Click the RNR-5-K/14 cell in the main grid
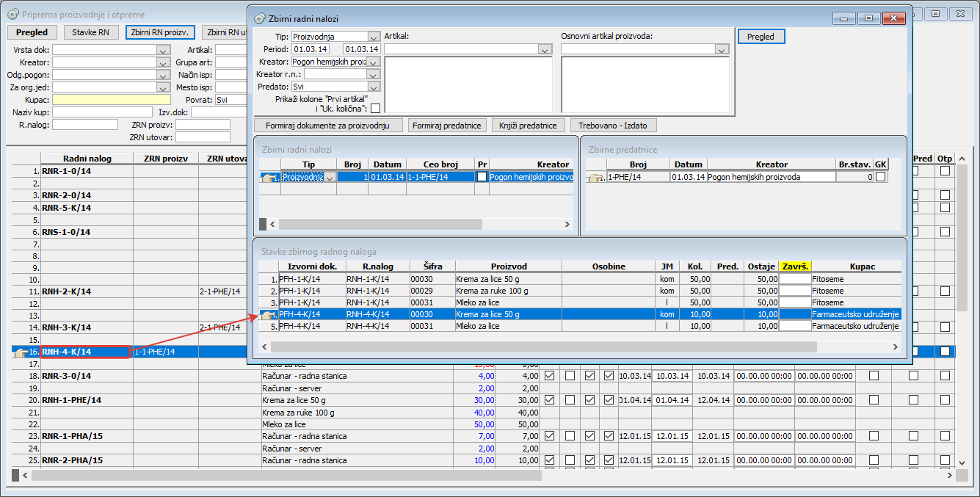Screen dimensions: 980x497 tap(87, 208)
